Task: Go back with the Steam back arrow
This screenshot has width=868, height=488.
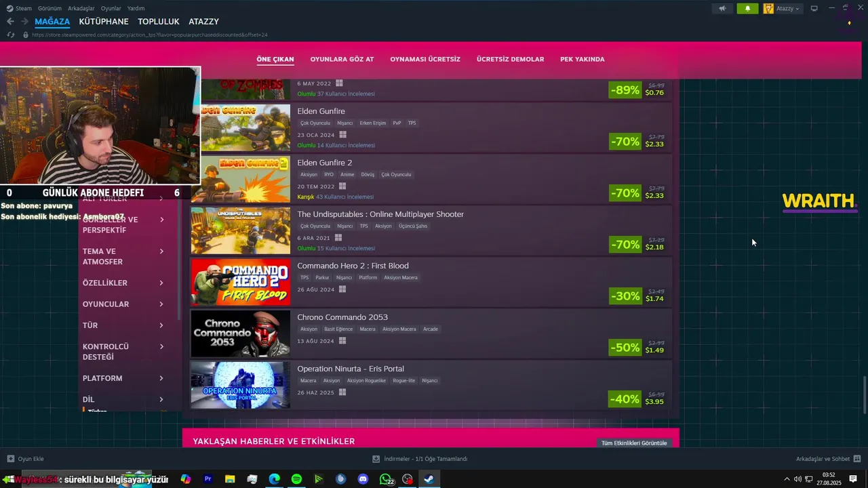Action: 10,22
